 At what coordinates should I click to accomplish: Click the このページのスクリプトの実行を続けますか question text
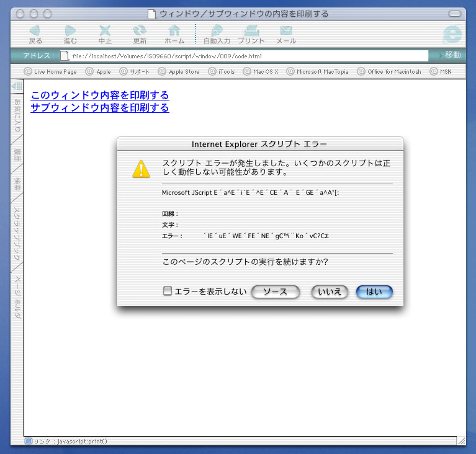pos(245,262)
